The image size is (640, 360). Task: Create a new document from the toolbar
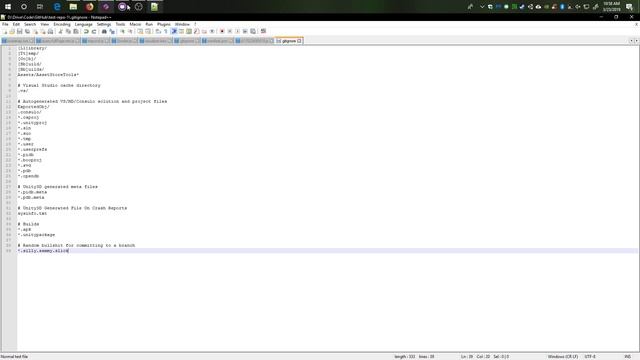[x=5, y=31]
